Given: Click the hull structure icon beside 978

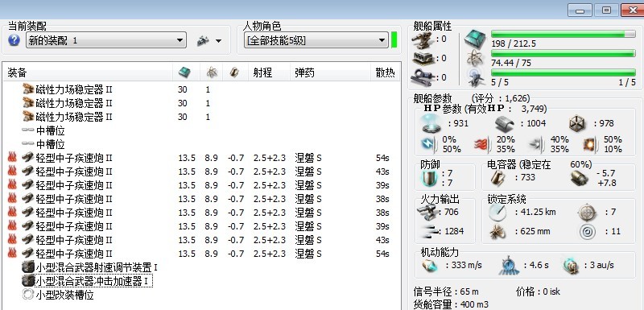Looking at the screenshot, I should (578, 123).
